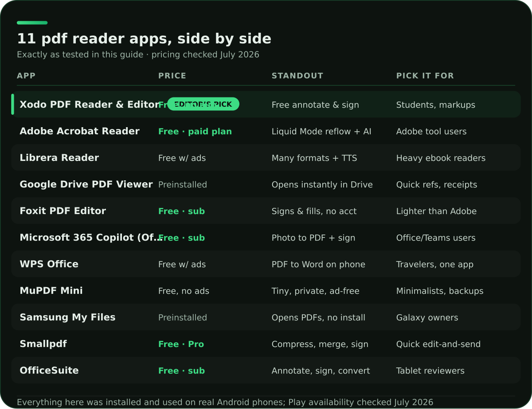Click 'Office/Teams users' pick-it-for text

(436, 238)
